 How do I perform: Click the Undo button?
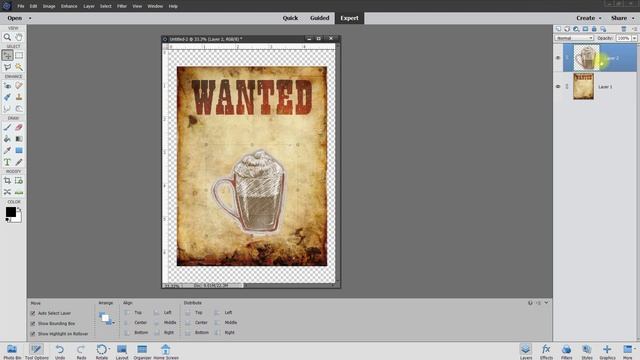(x=60, y=351)
